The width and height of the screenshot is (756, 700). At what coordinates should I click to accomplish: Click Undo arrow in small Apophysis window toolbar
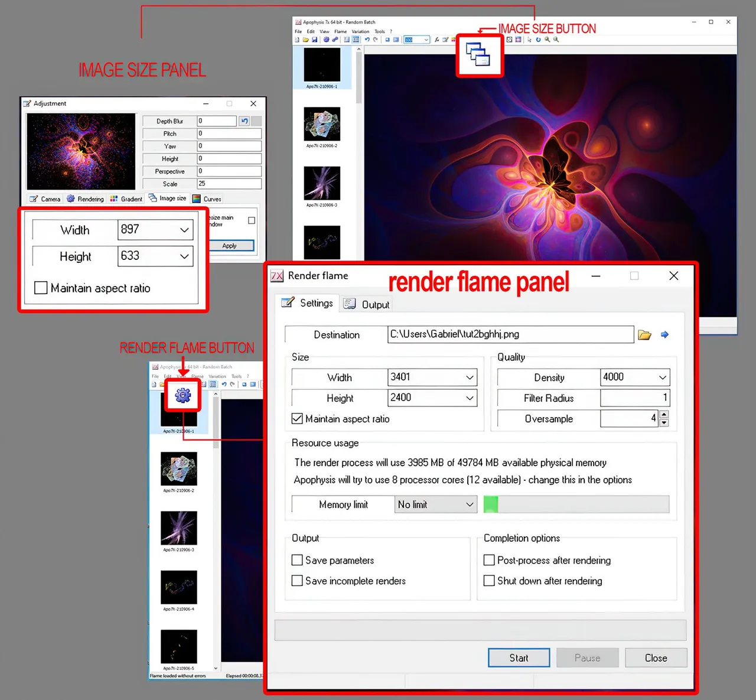(x=224, y=384)
